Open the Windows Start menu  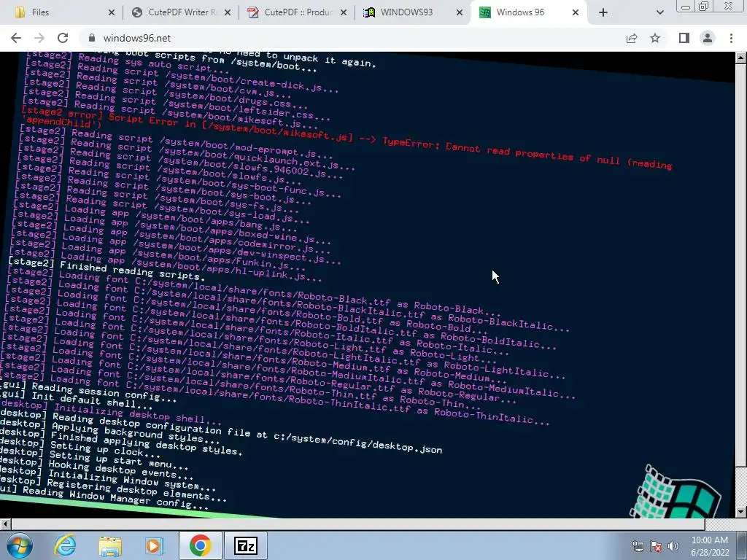click(19, 545)
